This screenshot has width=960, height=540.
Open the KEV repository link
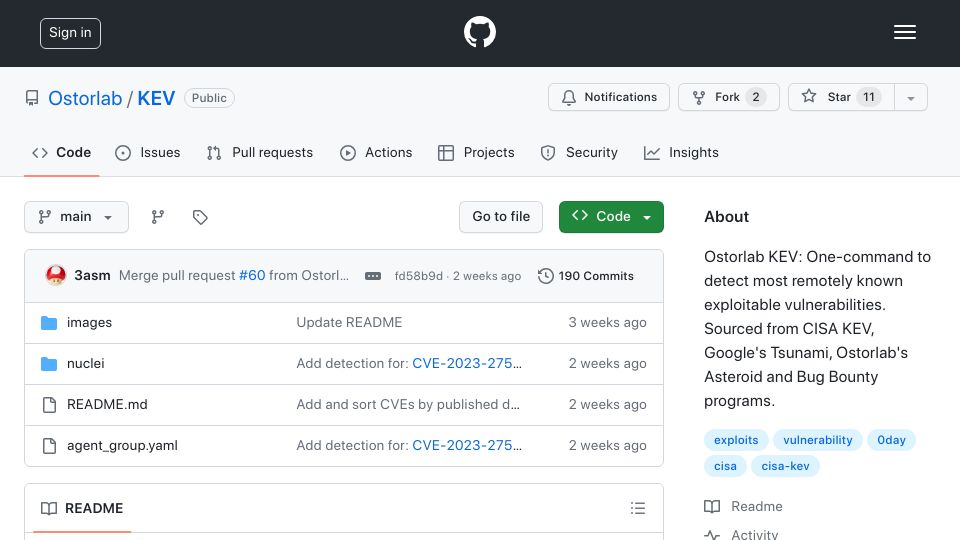[x=156, y=98]
